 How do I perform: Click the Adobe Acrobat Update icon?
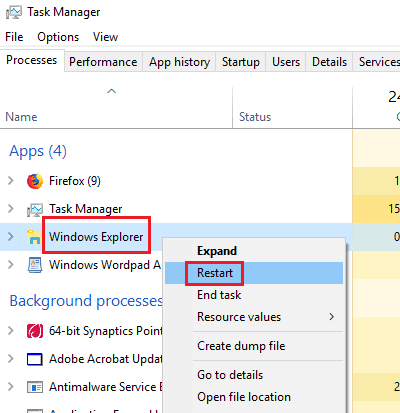click(35, 359)
